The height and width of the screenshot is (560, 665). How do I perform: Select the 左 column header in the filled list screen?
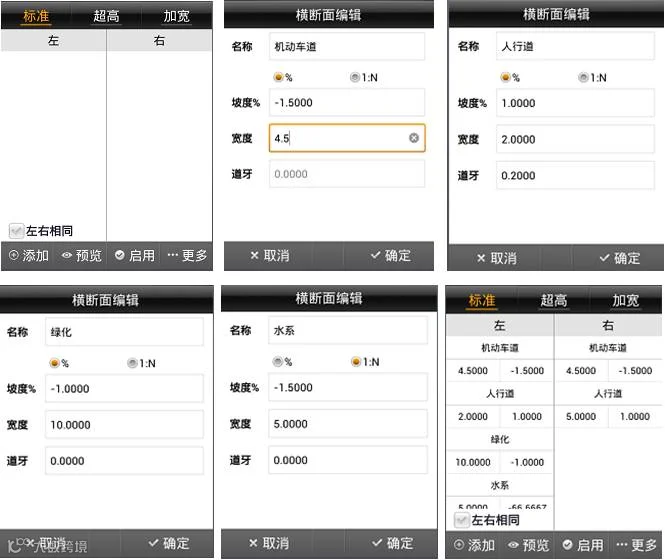tap(500, 325)
